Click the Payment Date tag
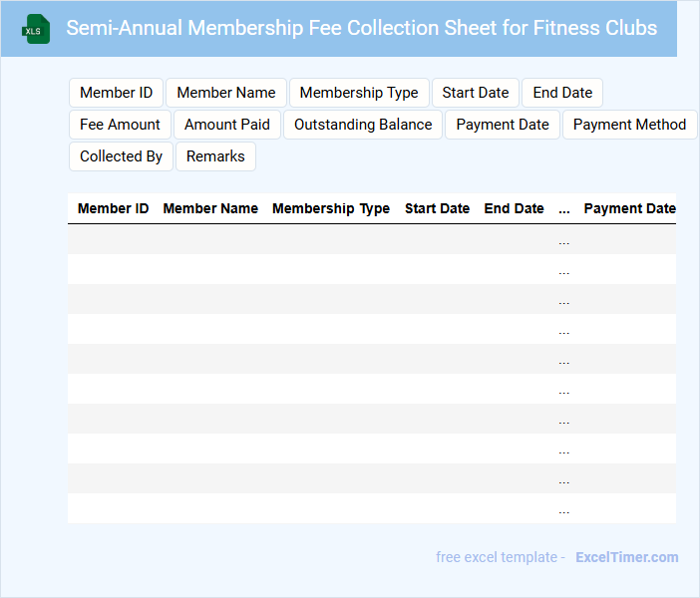Viewport: 700px width, 598px height. point(503,125)
